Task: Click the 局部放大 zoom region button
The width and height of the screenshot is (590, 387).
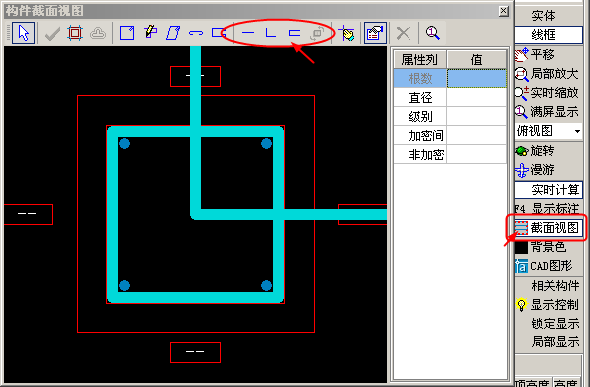Action: (546, 74)
